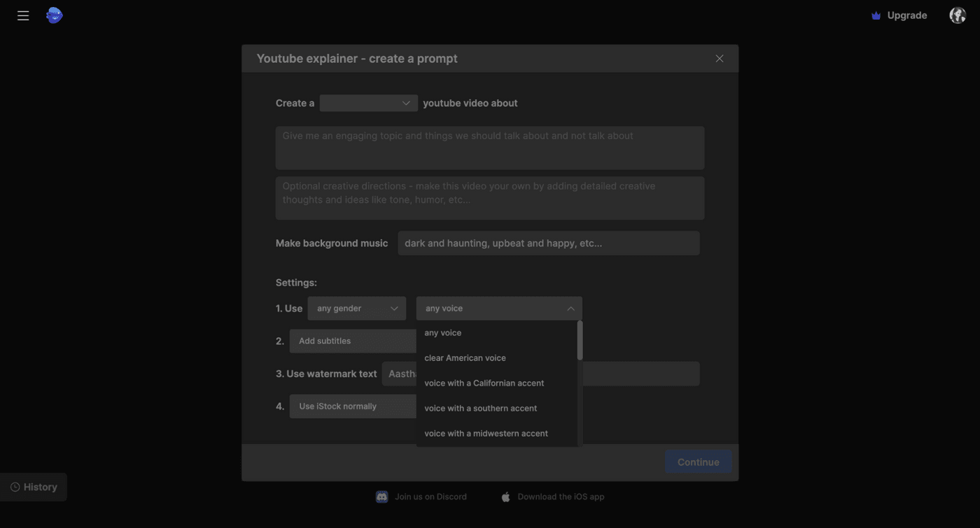Image resolution: width=980 pixels, height=528 pixels.
Task: Open the video type dropdown after Create a
Action: pyautogui.click(x=368, y=103)
